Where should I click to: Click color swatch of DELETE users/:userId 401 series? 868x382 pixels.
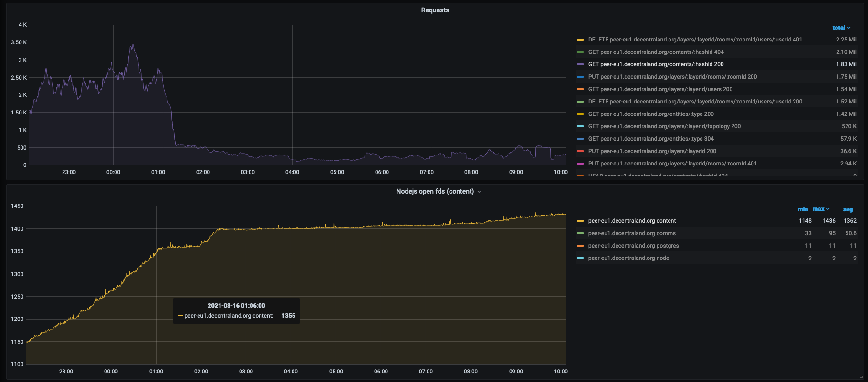click(x=580, y=40)
